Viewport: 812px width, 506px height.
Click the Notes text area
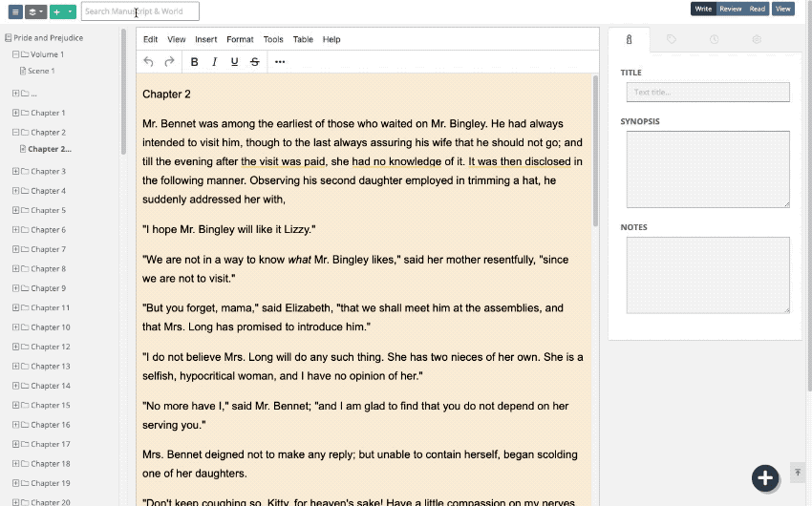pos(708,275)
